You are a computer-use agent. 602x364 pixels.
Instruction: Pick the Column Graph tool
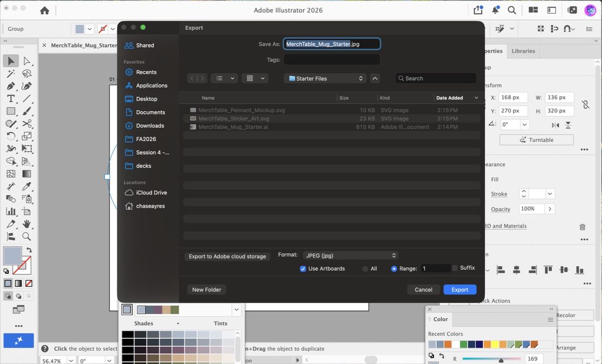coord(11,211)
